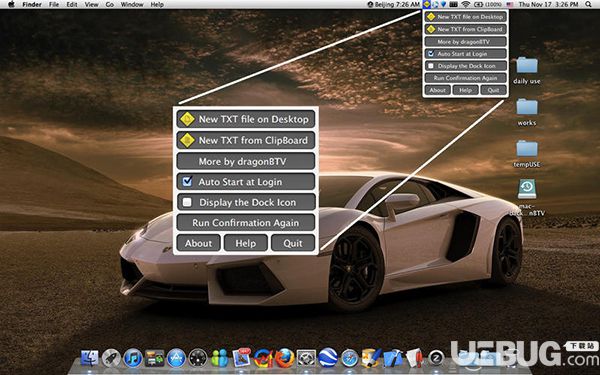Image resolution: width=600 pixels, height=375 pixels.
Task: Open the App Store in Dock
Action: click(x=176, y=358)
